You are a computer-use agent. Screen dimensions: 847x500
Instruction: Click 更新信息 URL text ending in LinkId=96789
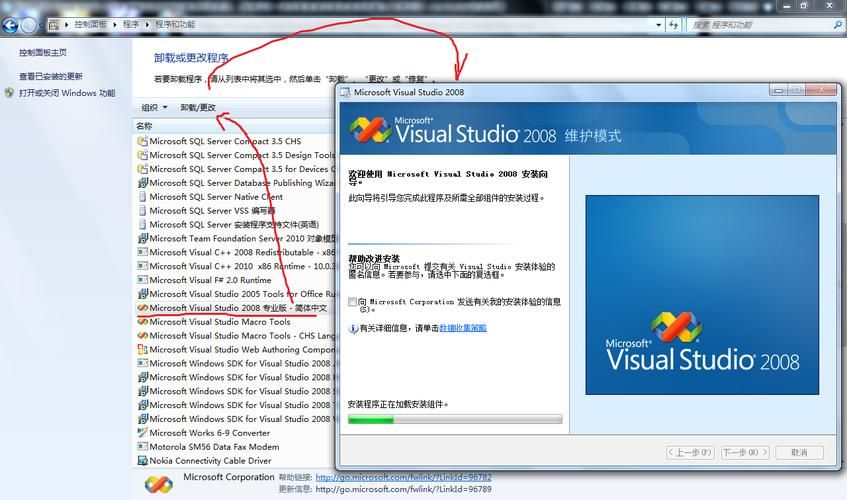pyautogui.click(x=404, y=489)
